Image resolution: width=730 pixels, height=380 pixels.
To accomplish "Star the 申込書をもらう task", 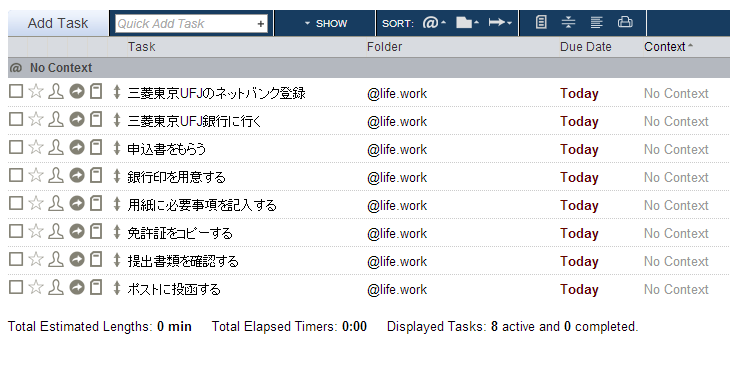I will (x=36, y=147).
